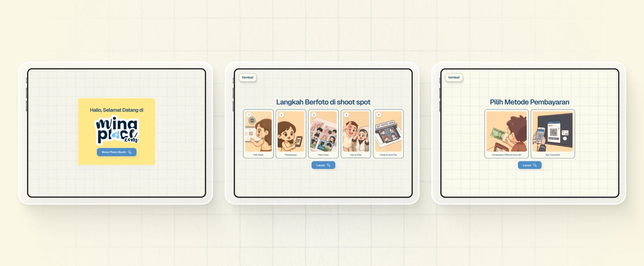Click the 'Pembayaran' caption text
644x266 pixels.
(291, 155)
